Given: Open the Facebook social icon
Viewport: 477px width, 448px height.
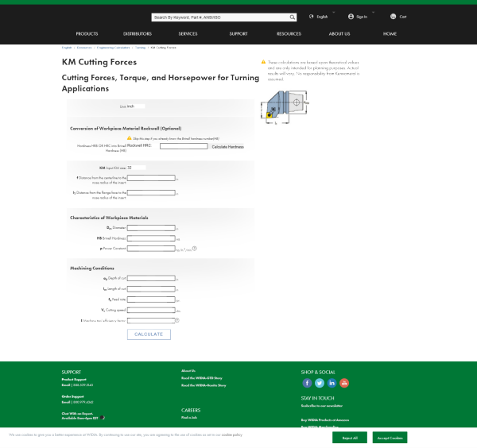Looking at the screenshot, I should [x=308, y=383].
